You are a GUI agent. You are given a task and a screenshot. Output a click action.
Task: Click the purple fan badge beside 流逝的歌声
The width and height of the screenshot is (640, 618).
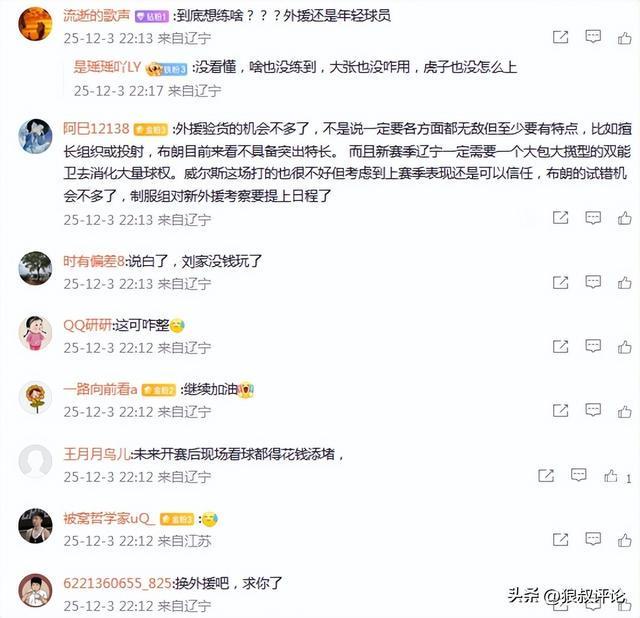(151, 16)
